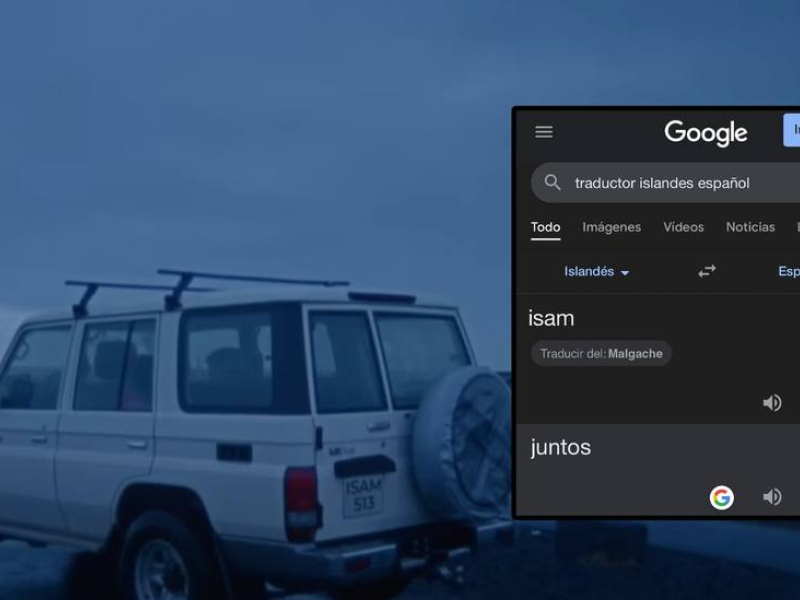Select the Todo results tab
Viewport: 800px width, 600px height.
point(545,227)
